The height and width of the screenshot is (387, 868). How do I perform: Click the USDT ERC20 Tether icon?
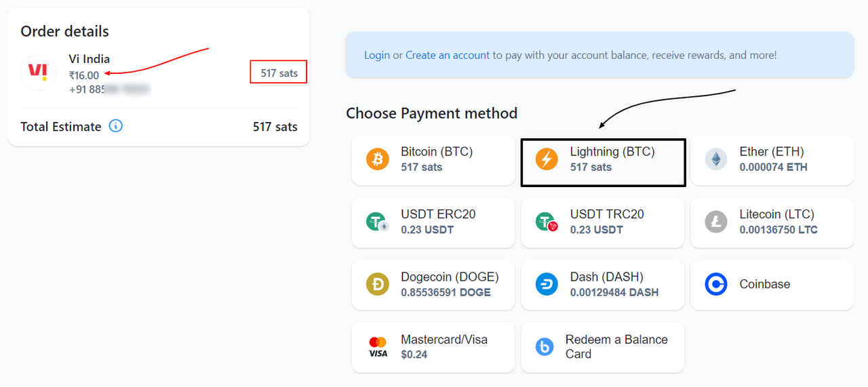378,222
